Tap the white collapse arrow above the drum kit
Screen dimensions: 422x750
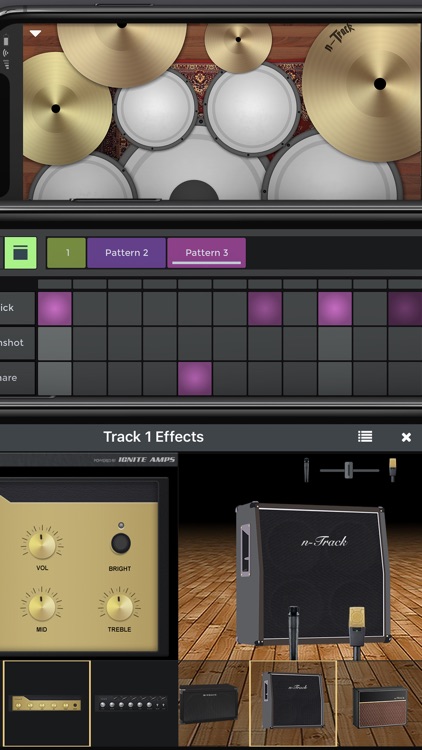pos(35,33)
